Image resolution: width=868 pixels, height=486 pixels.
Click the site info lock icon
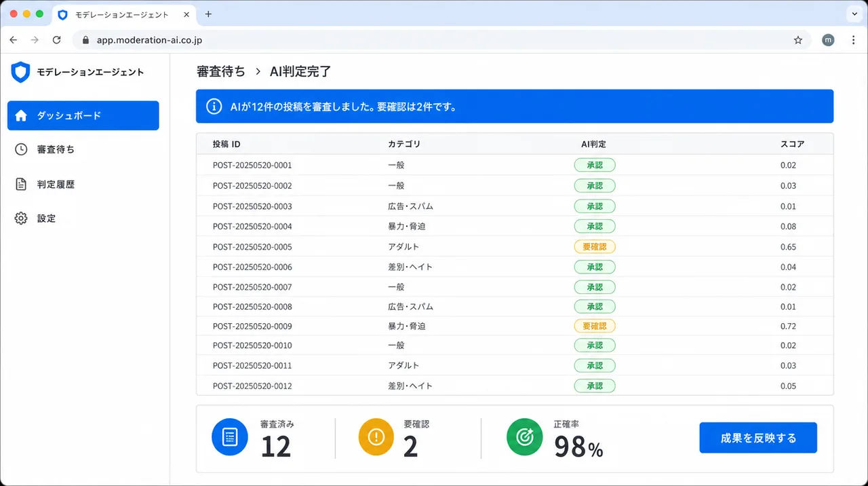(x=85, y=40)
